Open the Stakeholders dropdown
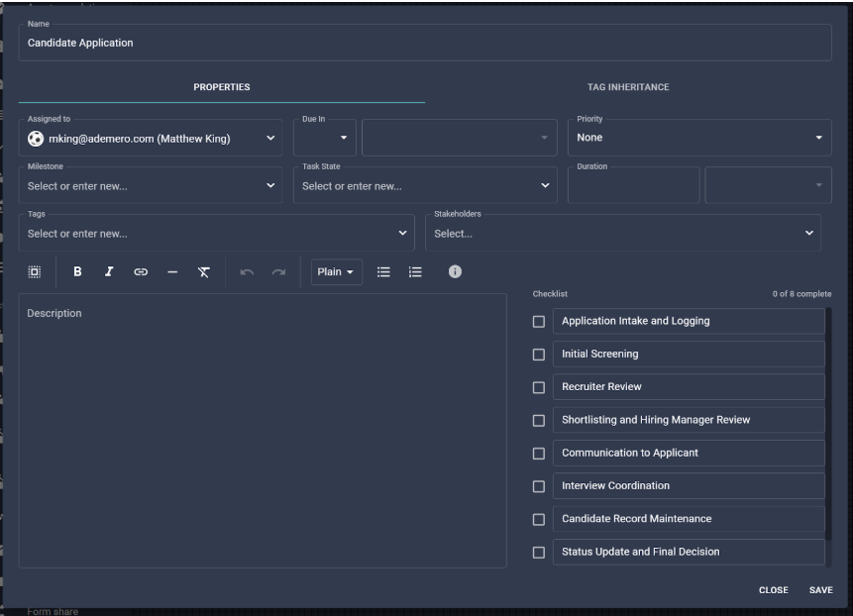 tap(623, 233)
